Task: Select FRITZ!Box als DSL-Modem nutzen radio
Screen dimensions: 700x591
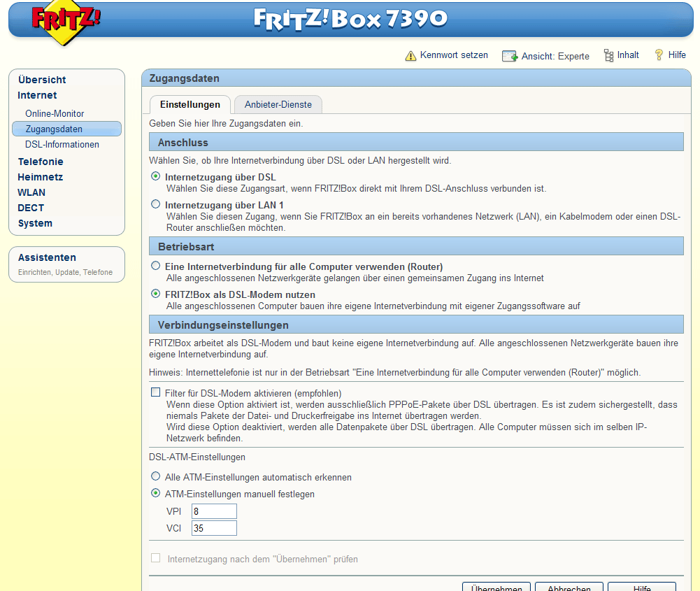Action: tap(155, 294)
